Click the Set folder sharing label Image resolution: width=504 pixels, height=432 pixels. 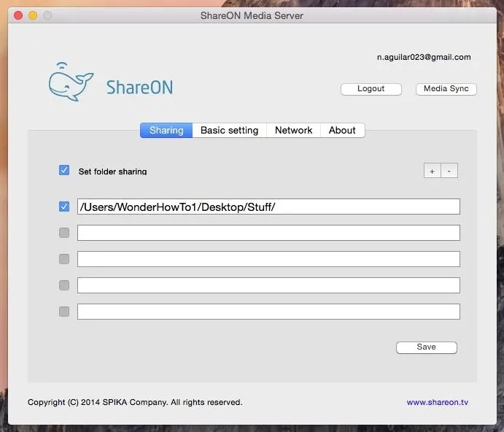click(112, 171)
